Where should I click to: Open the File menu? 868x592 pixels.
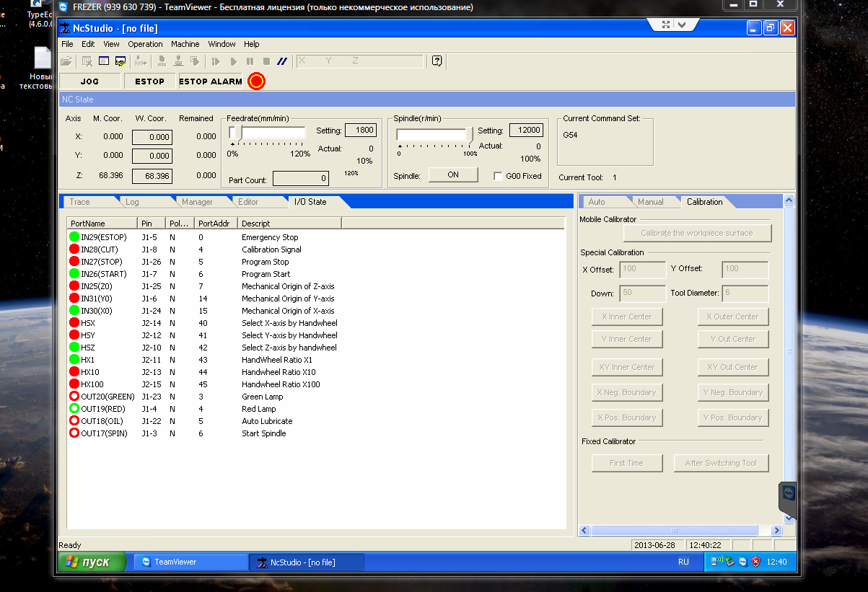tap(67, 44)
